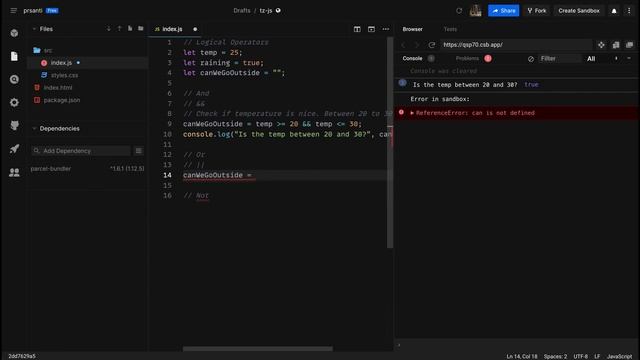Image resolution: width=640 pixels, height=360 pixels.
Task: Open the Configuration gear in sidebar
Action: point(14,102)
